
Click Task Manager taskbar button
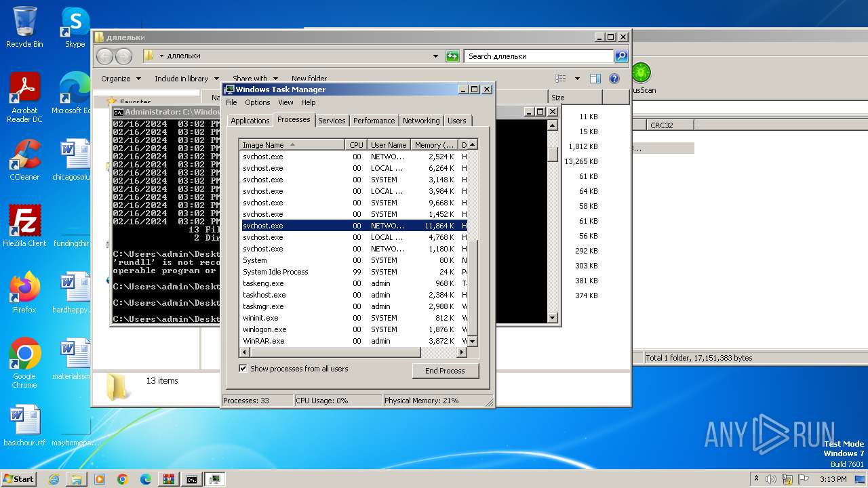point(215,479)
